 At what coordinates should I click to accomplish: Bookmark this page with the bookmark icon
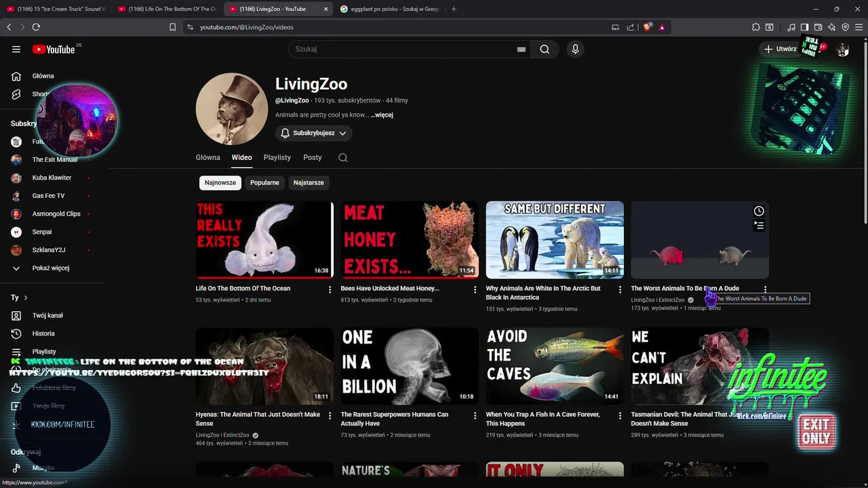pyautogui.click(x=172, y=27)
